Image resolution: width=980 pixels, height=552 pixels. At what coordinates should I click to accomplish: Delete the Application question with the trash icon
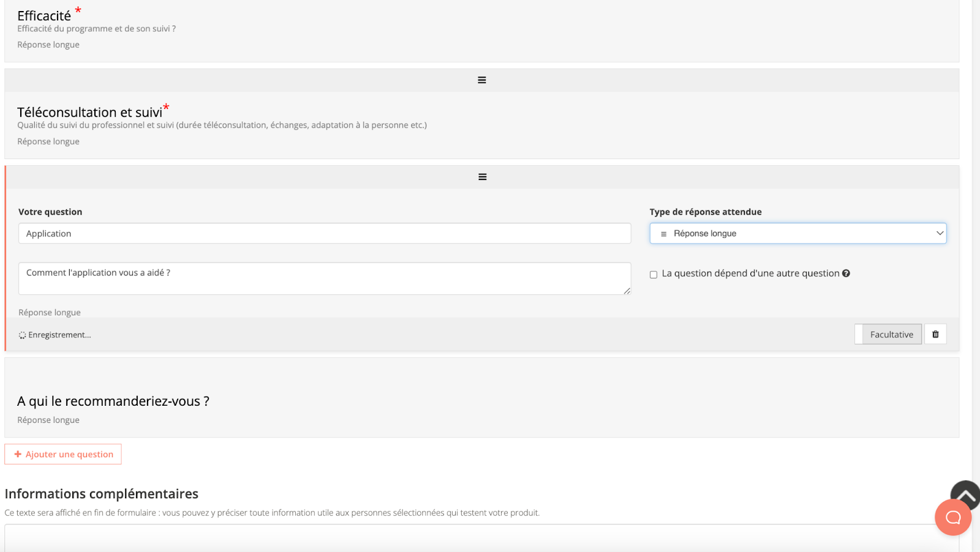coord(935,334)
